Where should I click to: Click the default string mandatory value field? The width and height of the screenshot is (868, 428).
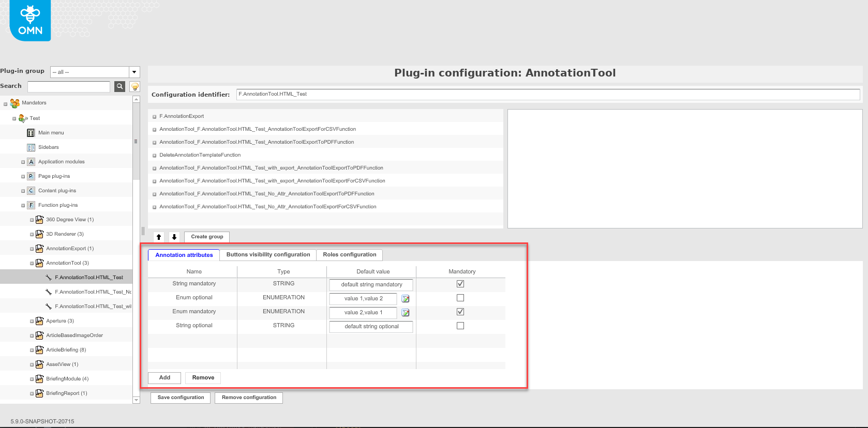(x=371, y=285)
